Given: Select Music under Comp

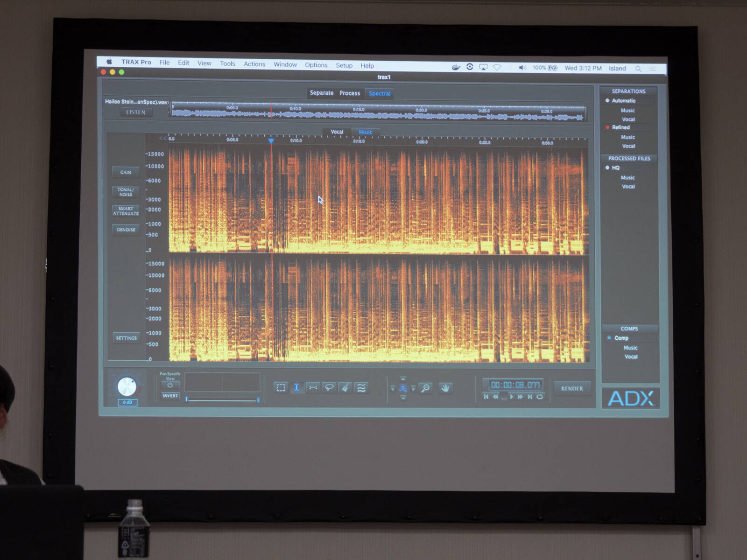Looking at the screenshot, I should coord(630,348).
